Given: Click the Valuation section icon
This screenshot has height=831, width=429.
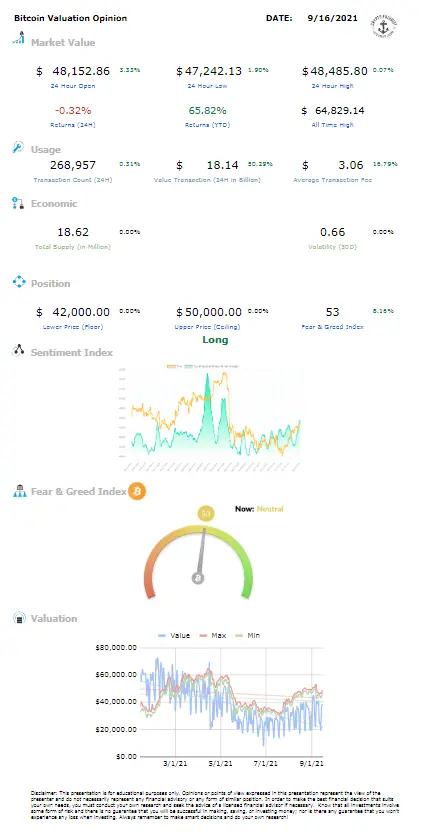Looking at the screenshot, I should pyautogui.click(x=19, y=618).
